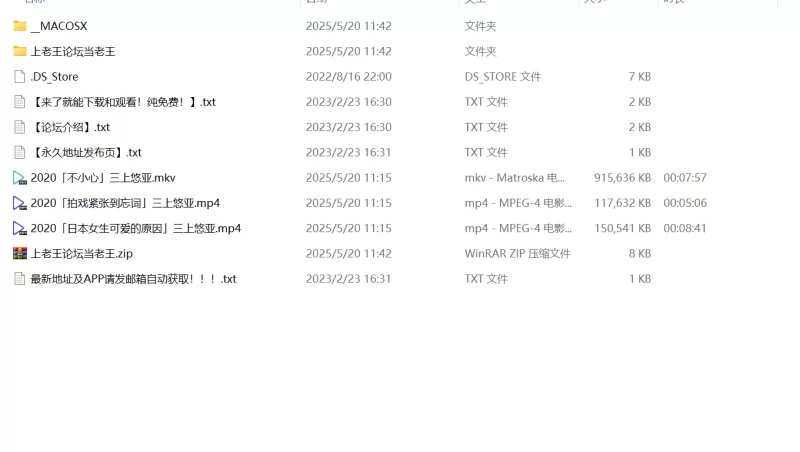Click the 上老王论坛当老王 folder icon
This screenshot has width=800, height=452.
click(19, 51)
